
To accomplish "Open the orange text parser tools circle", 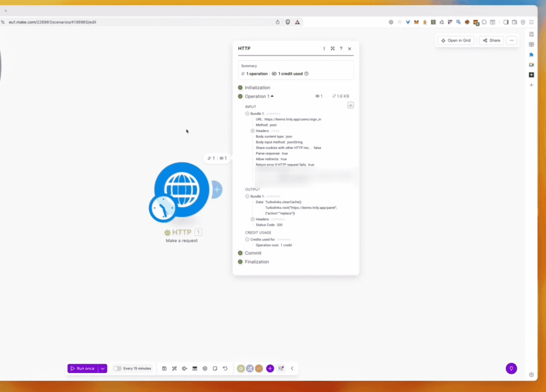I will click(259, 368).
